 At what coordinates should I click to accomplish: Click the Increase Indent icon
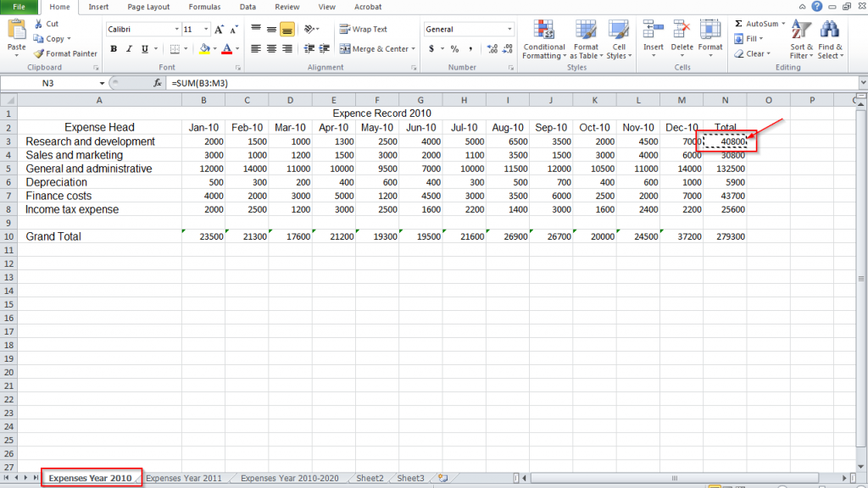[x=326, y=49]
